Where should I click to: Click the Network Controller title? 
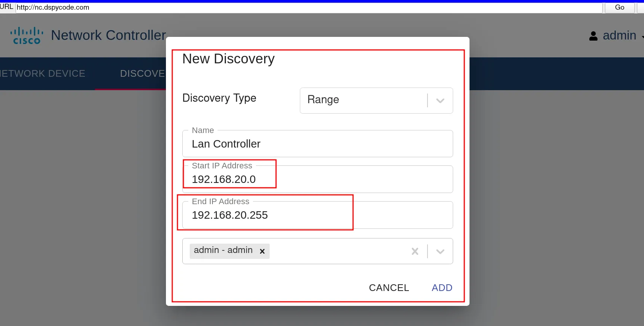coord(108,35)
